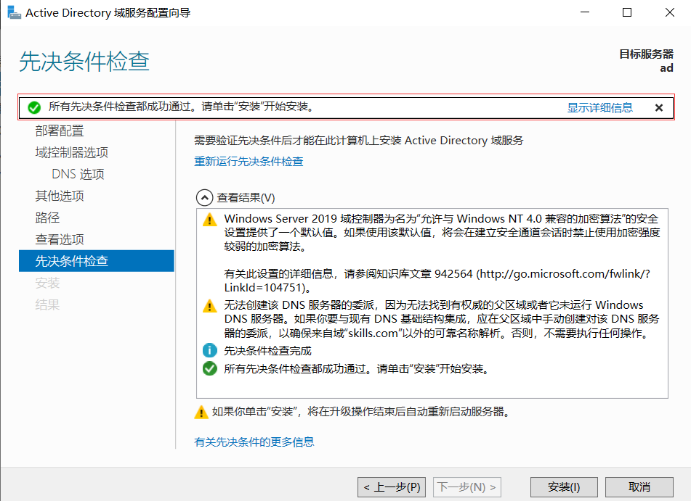
Task: Click the warning icon beside DNS 委派 message
Action: [210, 306]
